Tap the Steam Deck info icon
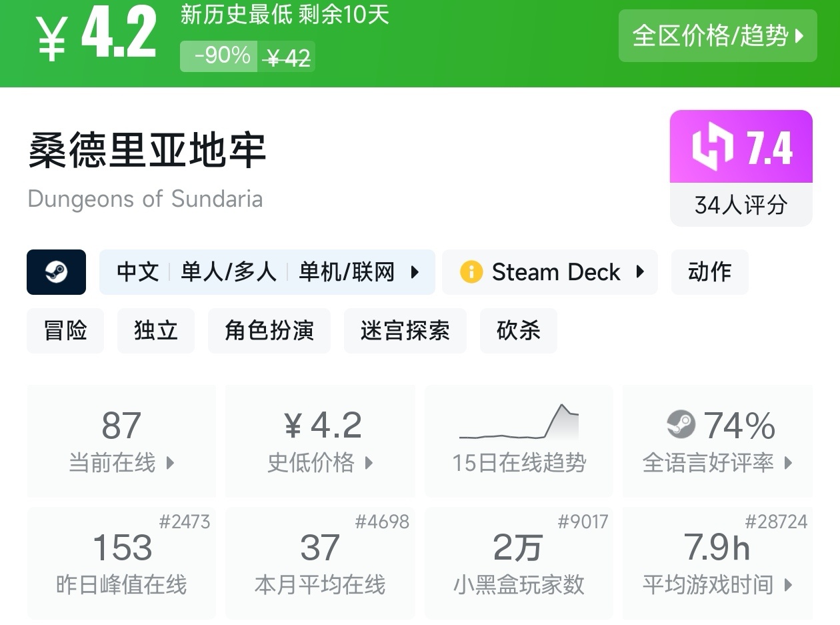The height and width of the screenshot is (625, 840). pyautogui.click(x=471, y=272)
